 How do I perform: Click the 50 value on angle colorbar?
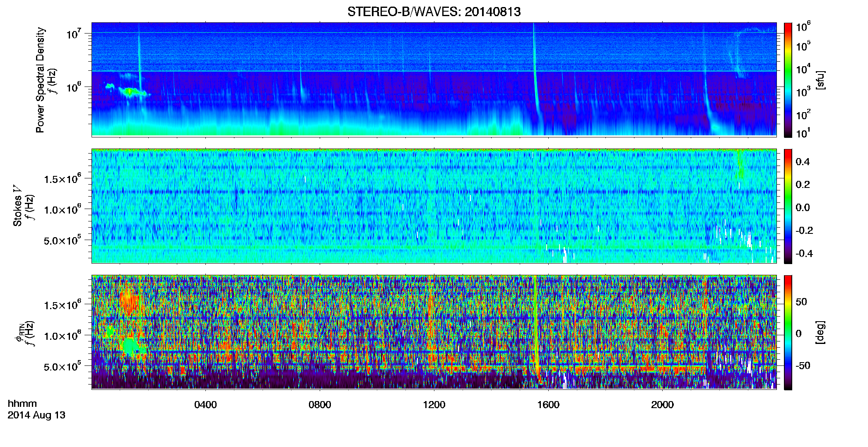click(x=801, y=302)
